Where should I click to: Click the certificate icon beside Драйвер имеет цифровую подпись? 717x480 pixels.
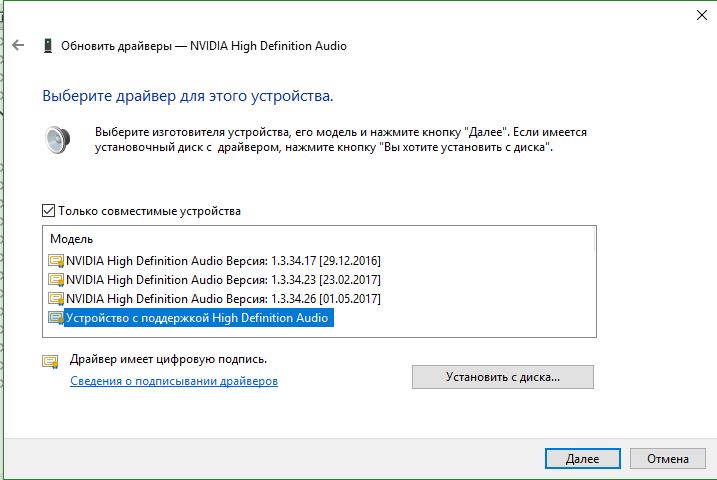50,361
